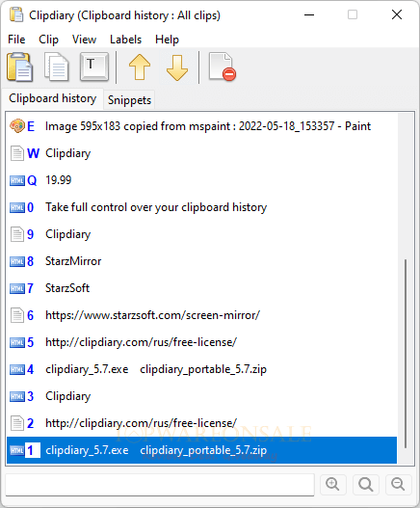Click the Delete clip icon
The image size is (420, 508).
223,67
